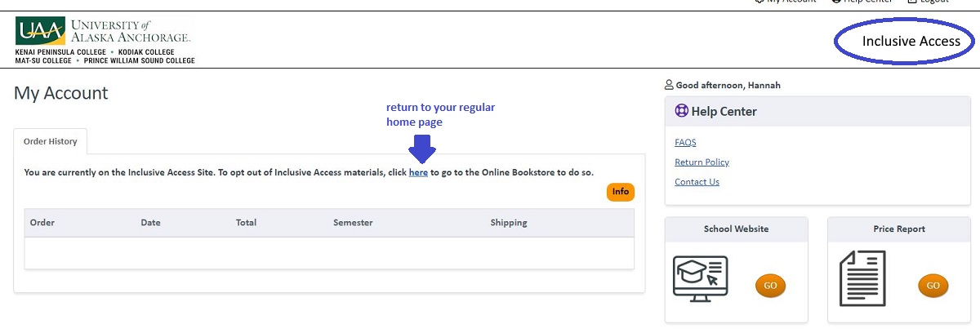Screen dimensions: 980x333
Task: Open the Contact Us link
Action: pos(697,182)
